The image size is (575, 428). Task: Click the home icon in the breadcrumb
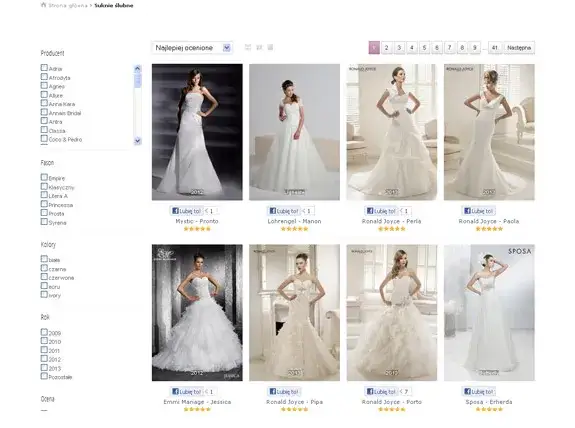(44, 5)
